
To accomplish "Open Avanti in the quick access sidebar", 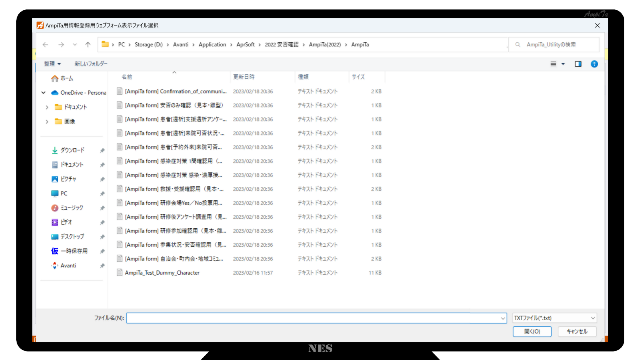I will (64, 265).
